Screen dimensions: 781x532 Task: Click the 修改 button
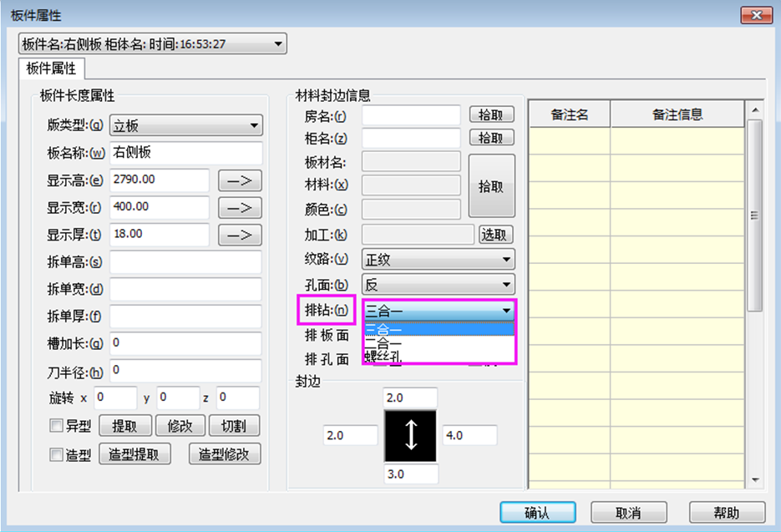pos(180,426)
